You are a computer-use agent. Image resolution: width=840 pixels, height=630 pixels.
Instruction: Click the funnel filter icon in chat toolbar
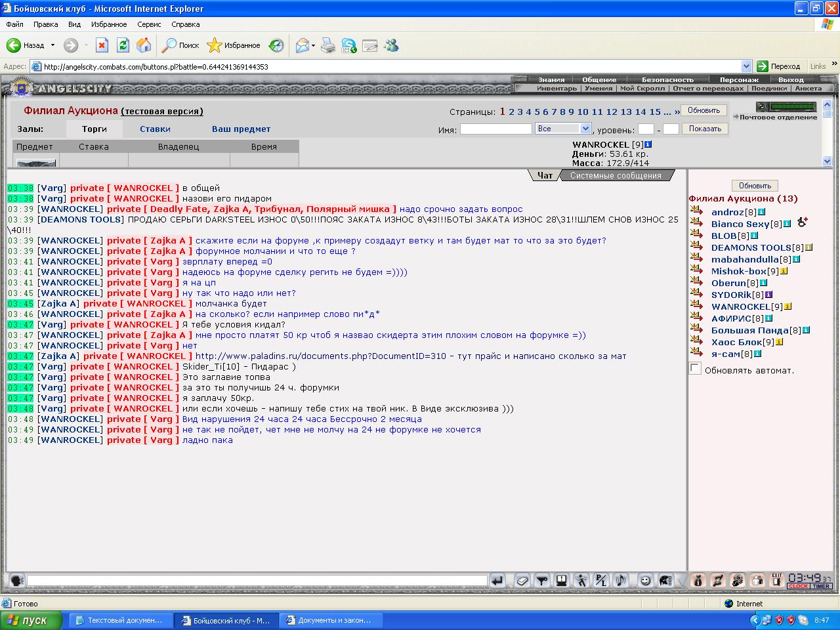[542, 580]
